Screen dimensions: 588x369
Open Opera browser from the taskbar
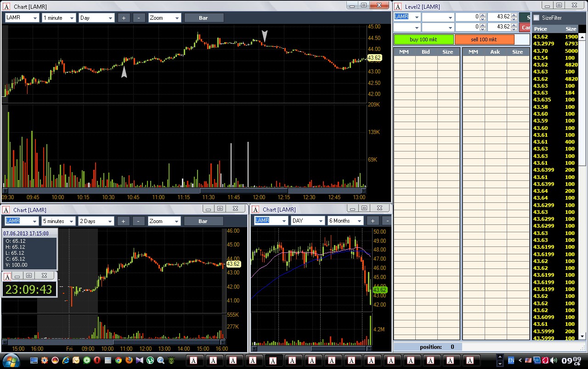[x=97, y=360]
